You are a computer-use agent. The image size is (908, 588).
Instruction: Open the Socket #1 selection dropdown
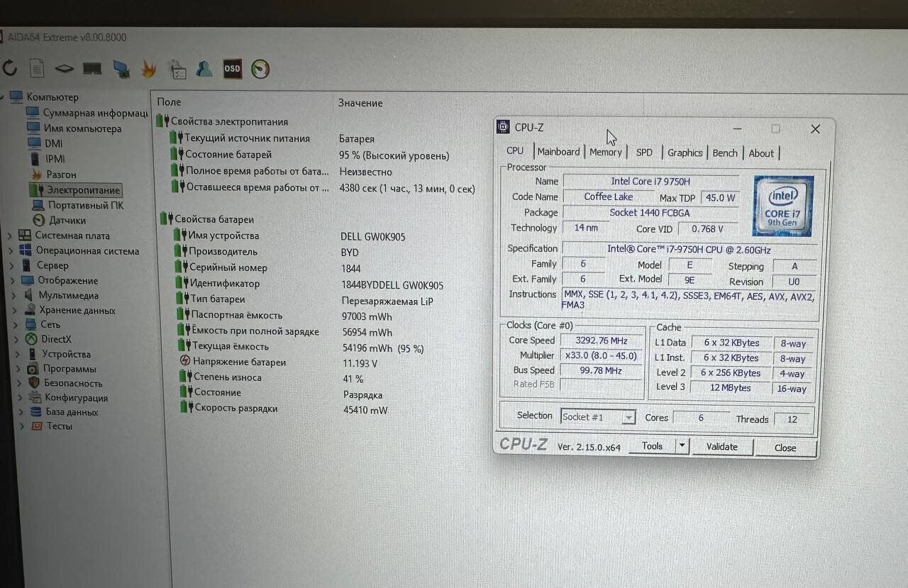pos(628,418)
